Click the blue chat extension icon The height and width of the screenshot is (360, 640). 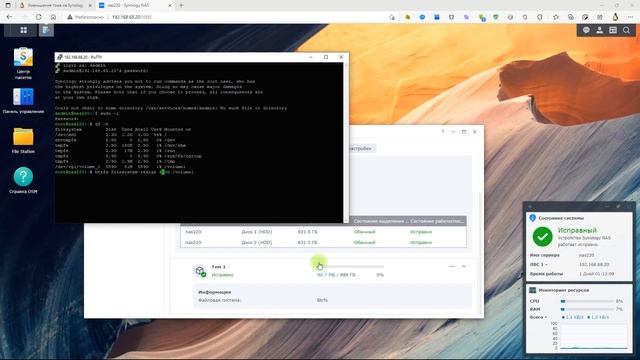point(422,17)
